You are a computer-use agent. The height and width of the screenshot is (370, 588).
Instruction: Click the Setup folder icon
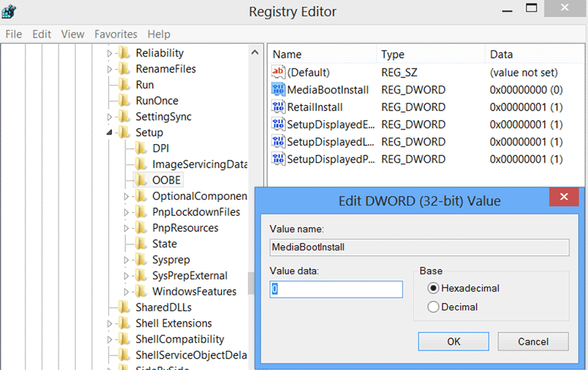pos(124,133)
